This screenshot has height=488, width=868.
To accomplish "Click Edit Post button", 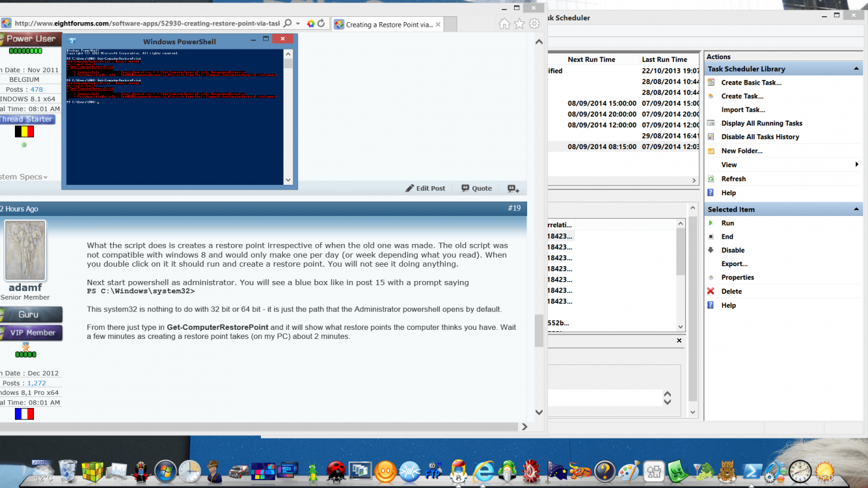I will point(426,189).
